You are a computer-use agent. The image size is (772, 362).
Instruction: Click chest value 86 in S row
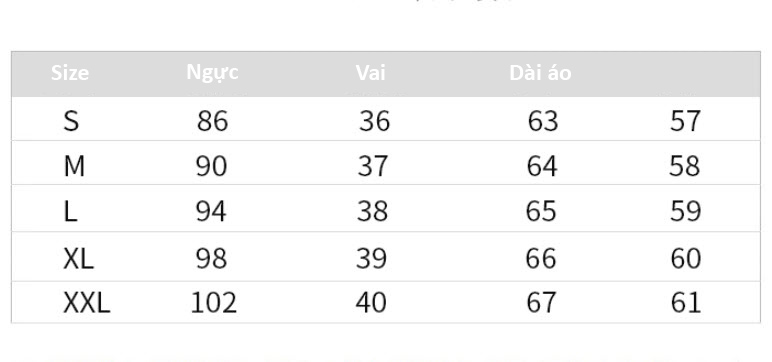[213, 121]
